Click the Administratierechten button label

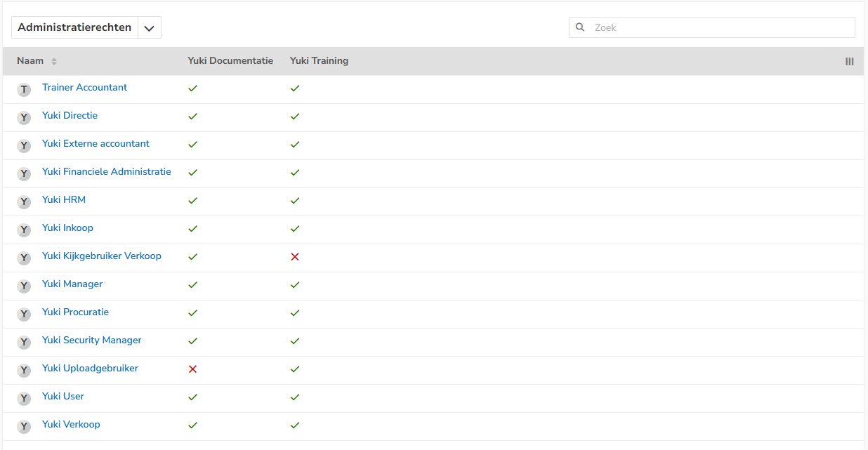(x=74, y=28)
